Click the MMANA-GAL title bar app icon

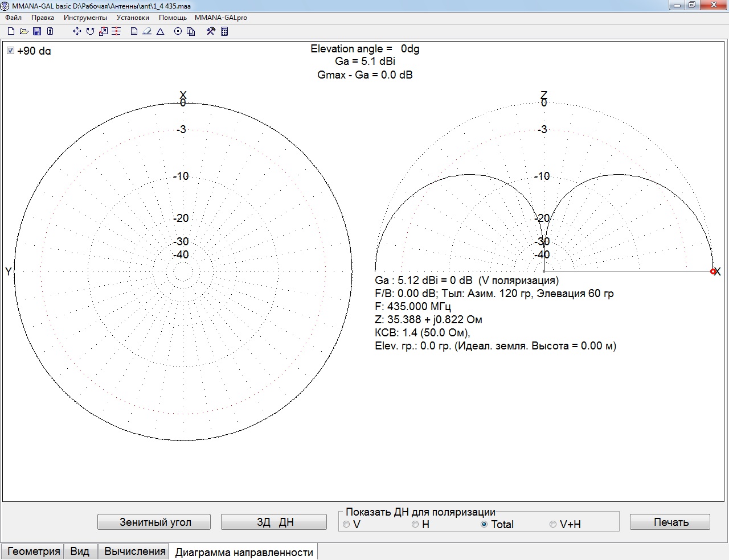[x=6, y=6]
